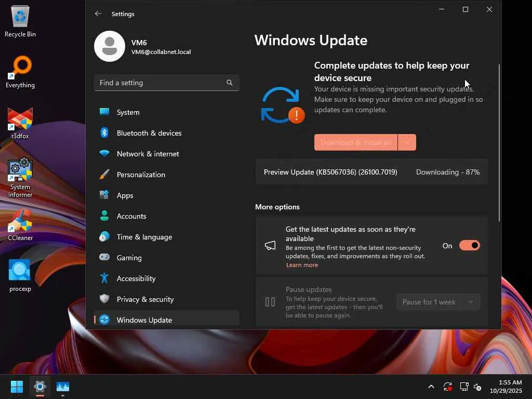Click the muted volume tray icon
This screenshot has height=399, width=532.
[478, 387]
